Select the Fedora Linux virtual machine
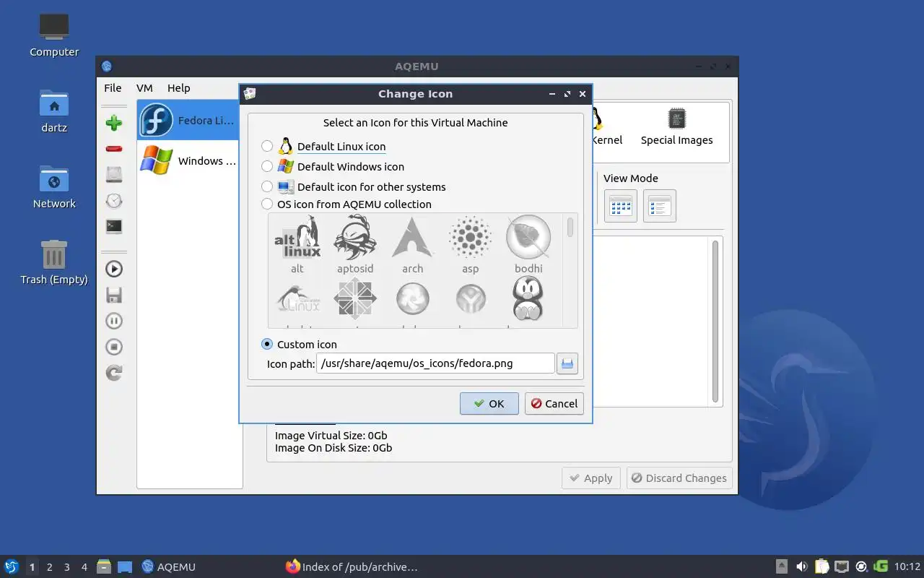This screenshot has height=578, width=924. [188, 120]
